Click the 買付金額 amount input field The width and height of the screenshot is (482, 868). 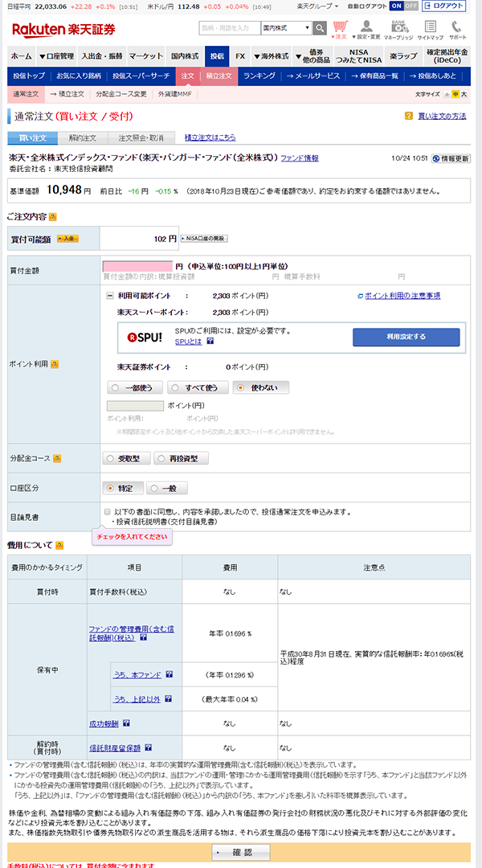tap(138, 266)
